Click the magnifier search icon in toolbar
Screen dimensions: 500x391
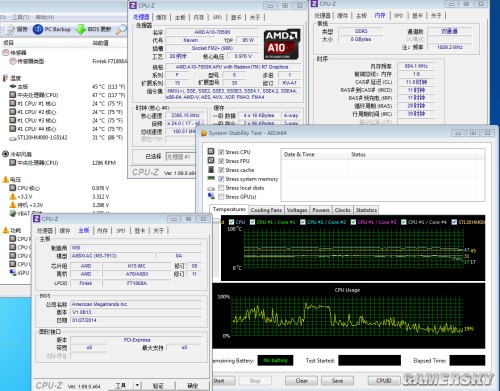pyautogui.click(x=121, y=30)
